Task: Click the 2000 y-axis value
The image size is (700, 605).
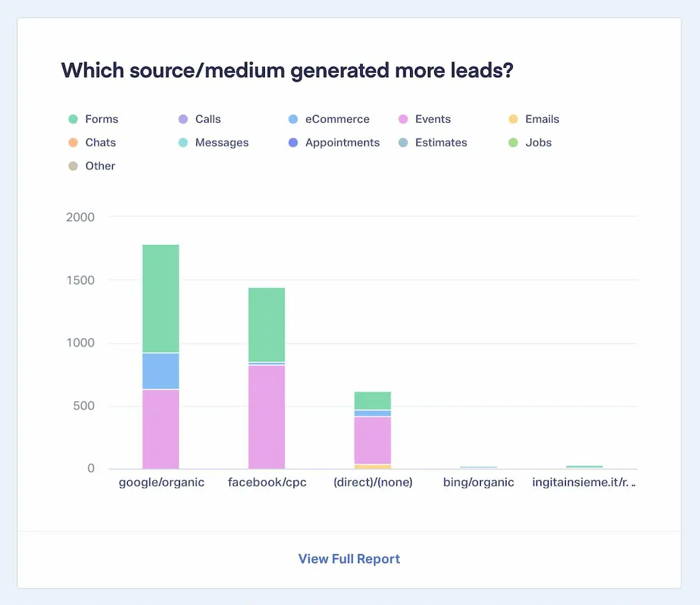Action: [80, 217]
